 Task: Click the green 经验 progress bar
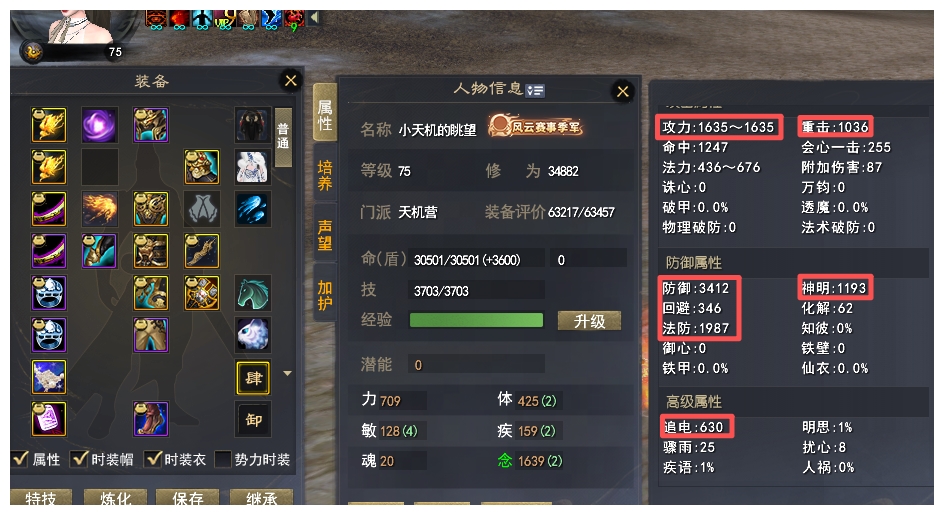[476, 320]
